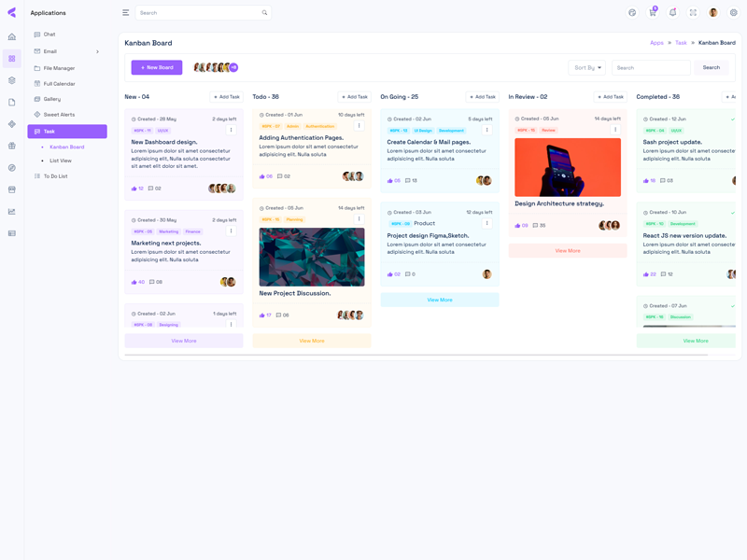The width and height of the screenshot is (747, 560).
Task: Open the settings gear icon
Action: (x=734, y=13)
